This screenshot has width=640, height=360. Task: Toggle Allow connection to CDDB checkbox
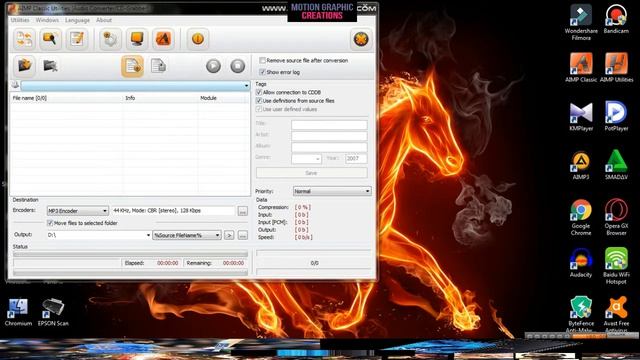point(259,92)
